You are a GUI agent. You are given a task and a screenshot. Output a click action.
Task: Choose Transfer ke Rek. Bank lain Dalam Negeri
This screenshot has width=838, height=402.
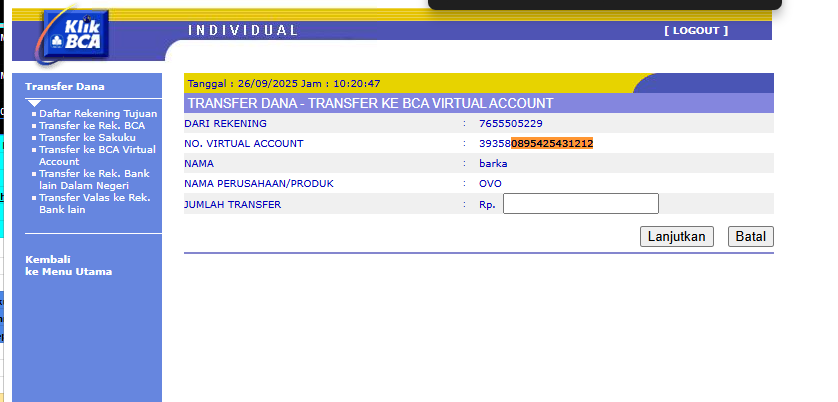[94, 180]
